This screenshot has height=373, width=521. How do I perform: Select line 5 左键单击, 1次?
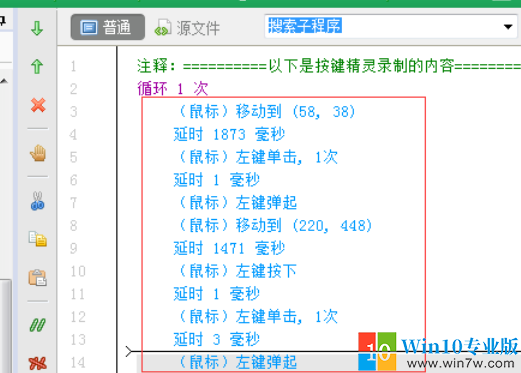258,157
